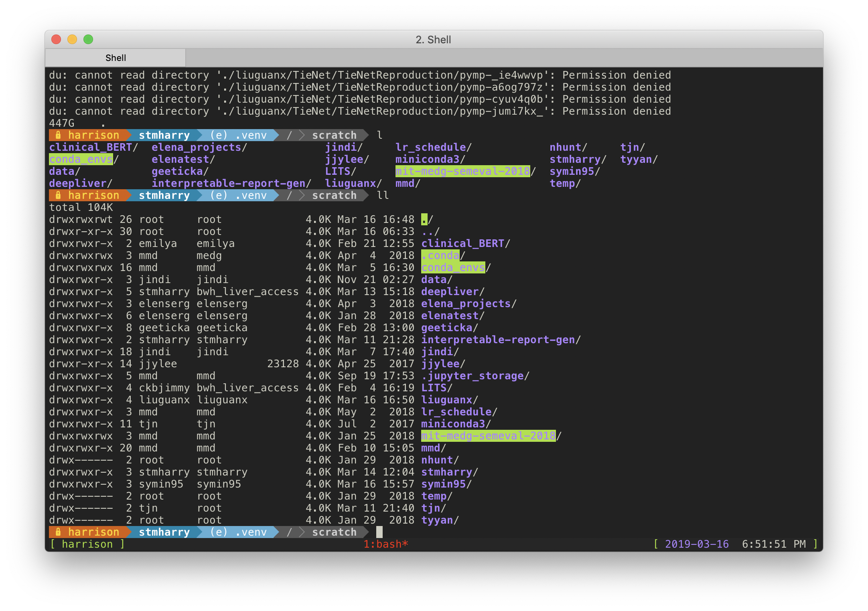The height and width of the screenshot is (611, 868).
Task: Click the highlighted conda_envs/ entry in ll output
Action: pyautogui.click(x=453, y=267)
